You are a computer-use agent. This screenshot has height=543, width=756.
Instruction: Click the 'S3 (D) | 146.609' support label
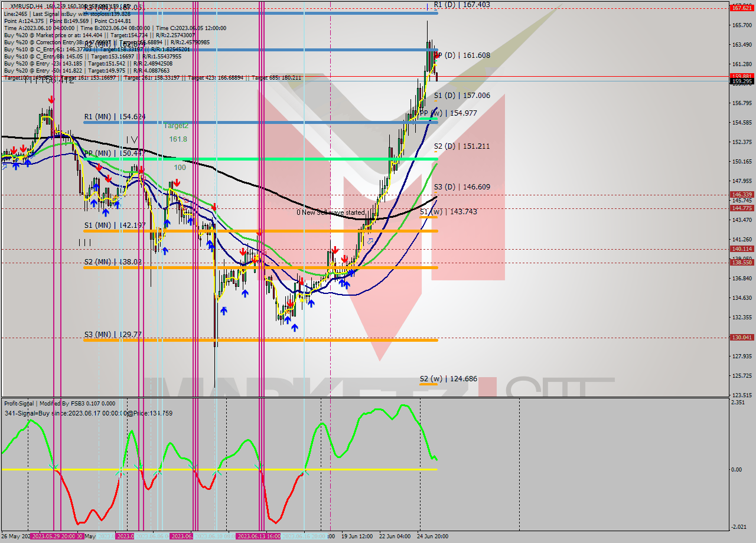coord(462,187)
